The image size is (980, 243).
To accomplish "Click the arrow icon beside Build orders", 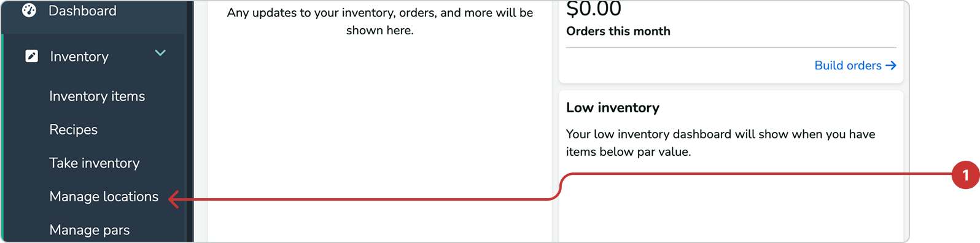I will pos(891,66).
